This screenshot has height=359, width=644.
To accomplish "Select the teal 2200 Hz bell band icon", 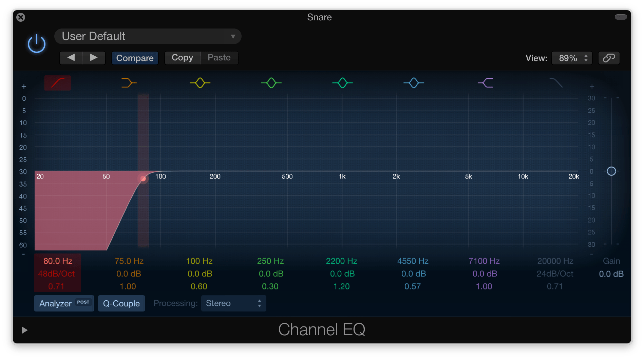I will click(x=342, y=83).
